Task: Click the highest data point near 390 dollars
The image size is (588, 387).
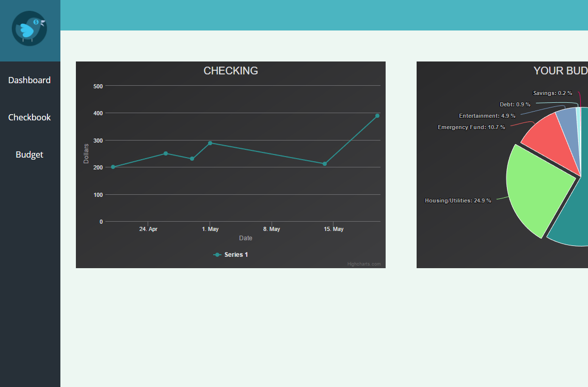Action: [377, 116]
